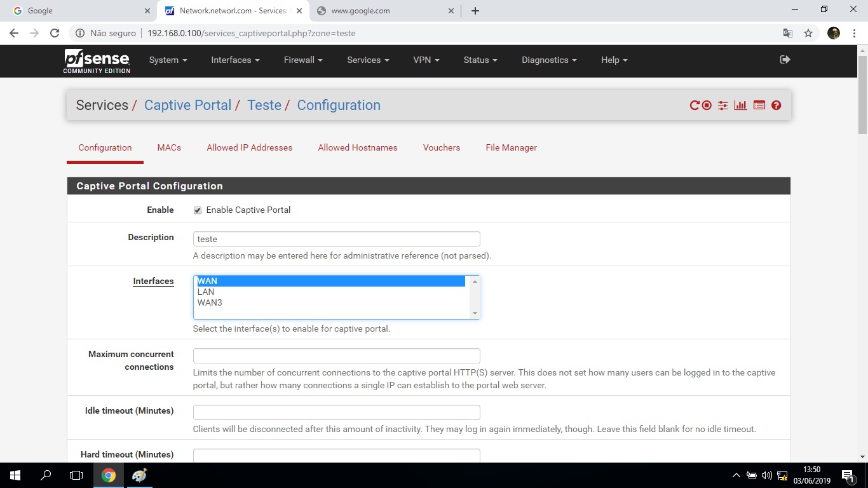The image size is (868, 488).
Task: Open Task View on the taskbar
Action: click(x=76, y=475)
